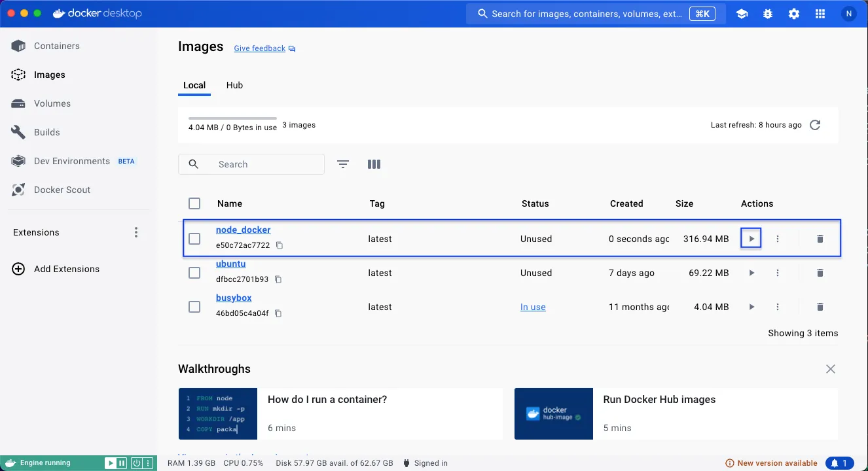Refresh the images list

(x=815, y=125)
